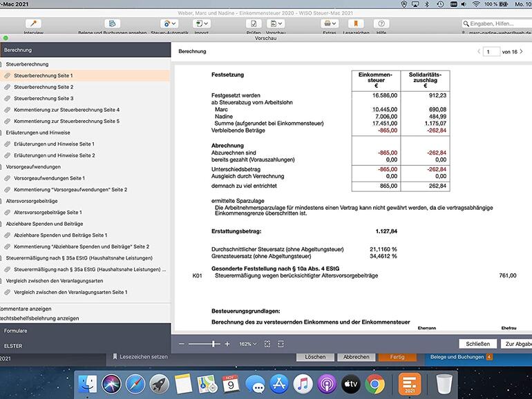532x399 pixels.
Task: Collapse the Steuerberechnung group
Action: (27, 64)
